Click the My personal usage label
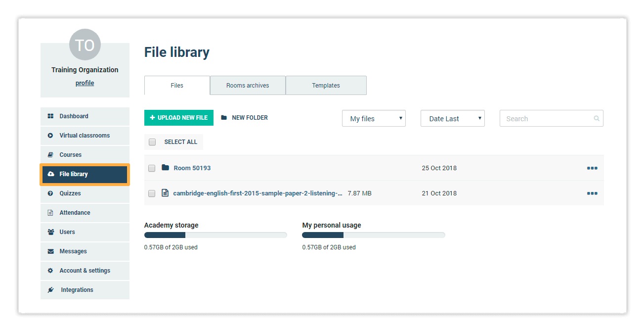The height and width of the screenshot is (331, 644). (332, 225)
